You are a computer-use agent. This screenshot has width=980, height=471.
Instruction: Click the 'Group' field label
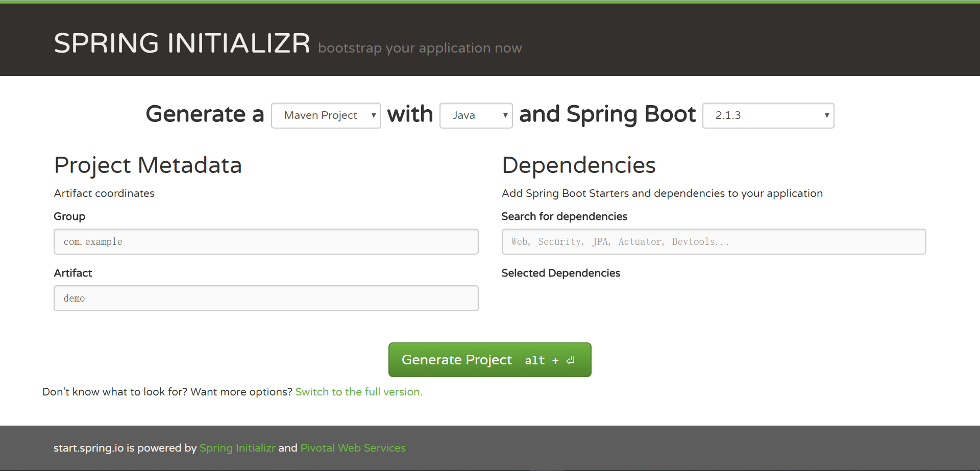[x=69, y=216]
